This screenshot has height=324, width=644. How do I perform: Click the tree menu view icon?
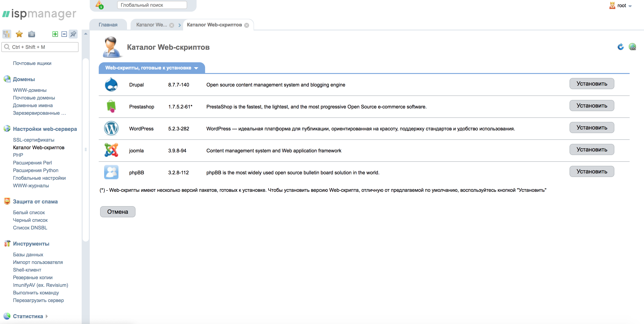click(x=7, y=34)
